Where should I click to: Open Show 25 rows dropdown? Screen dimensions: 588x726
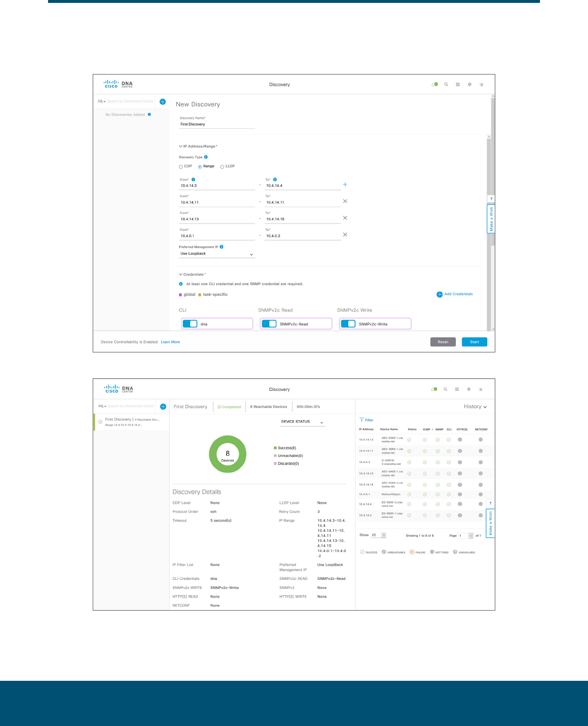(x=379, y=535)
